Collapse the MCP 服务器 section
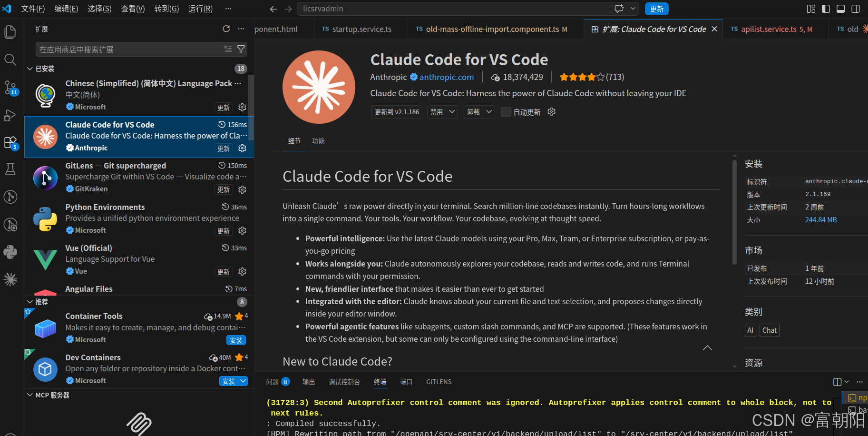Image resolution: width=868 pixels, height=436 pixels. 29,395
